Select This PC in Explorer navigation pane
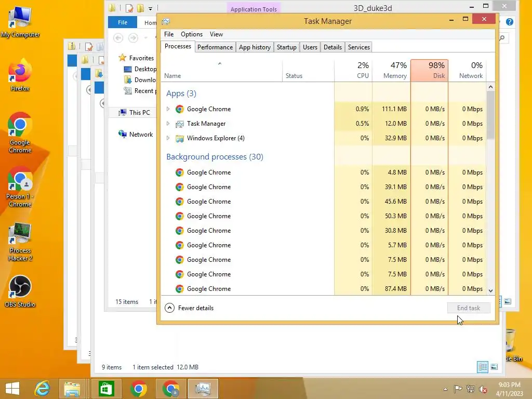 coord(135,113)
